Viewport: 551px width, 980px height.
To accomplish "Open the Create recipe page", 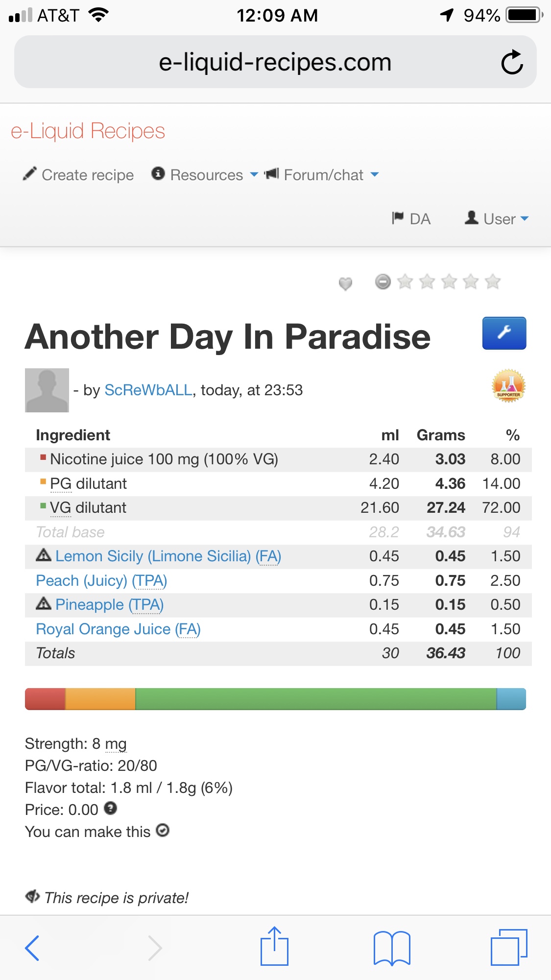I will (79, 175).
